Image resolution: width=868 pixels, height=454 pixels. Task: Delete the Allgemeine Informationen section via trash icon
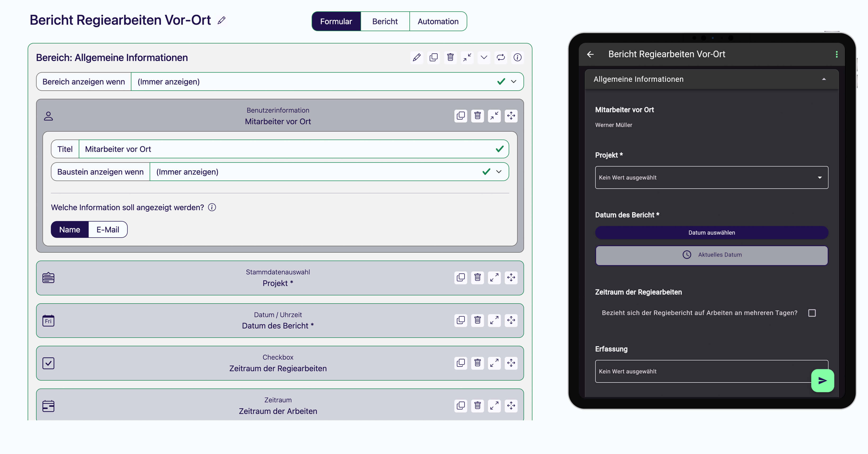point(450,57)
